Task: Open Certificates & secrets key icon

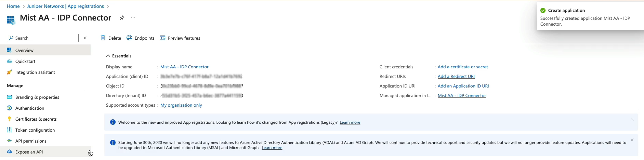Action: 10,119
